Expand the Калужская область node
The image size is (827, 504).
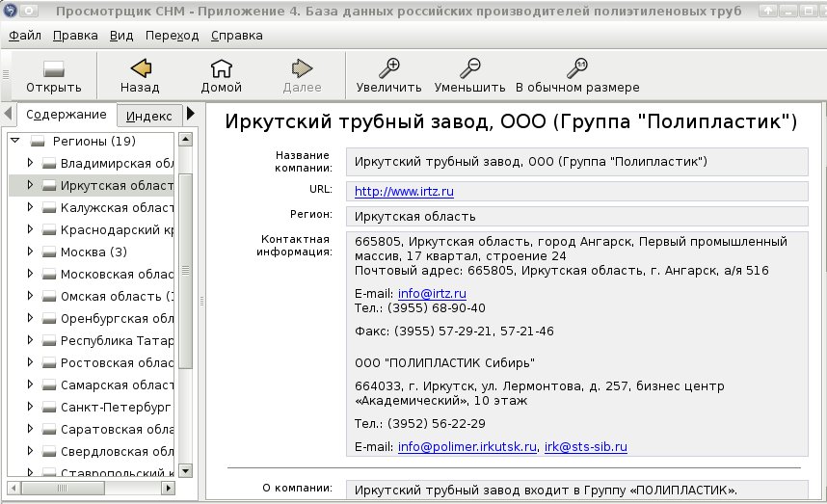tap(30, 207)
